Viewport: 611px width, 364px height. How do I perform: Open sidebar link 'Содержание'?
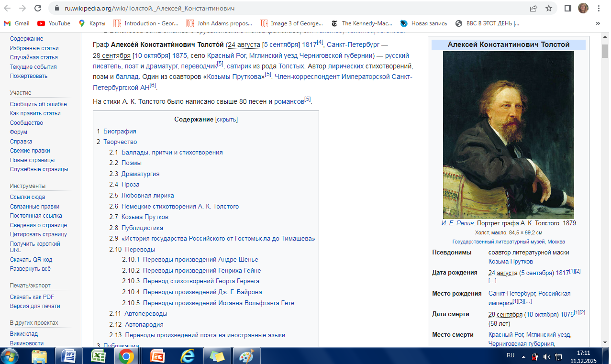(x=26, y=39)
